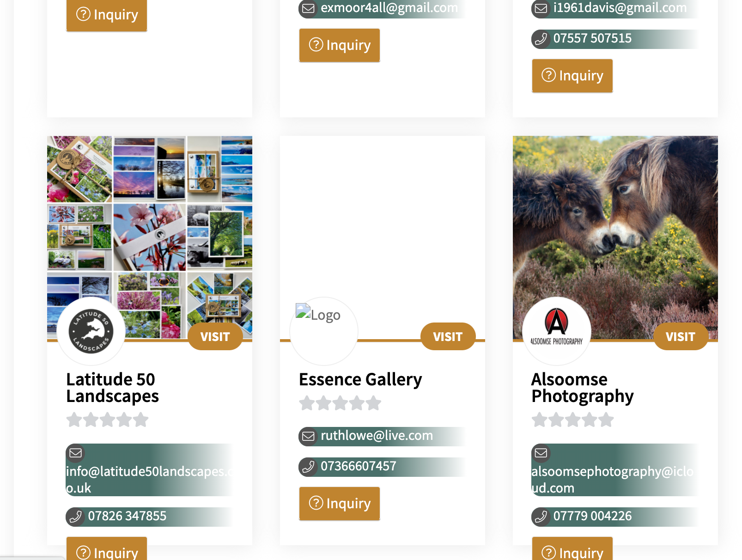
Task: Open VISIT for Alsoomse Photography
Action: (x=681, y=336)
